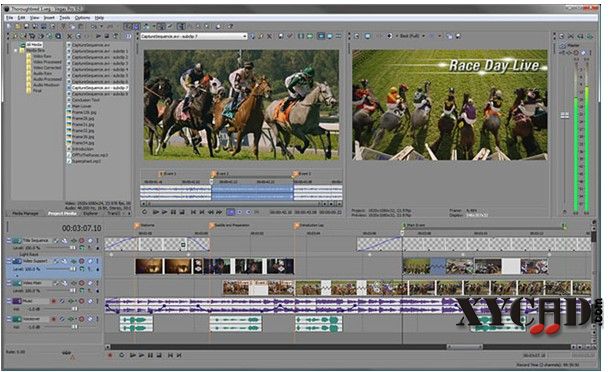Select the Video Raw media bin folder
609x372 pixels.
tap(42, 56)
